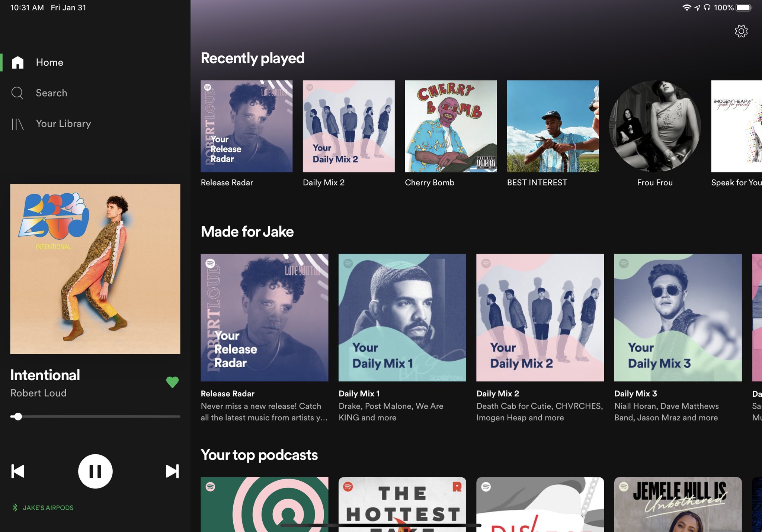This screenshot has height=532, width=762.
Task: Open the settings gear icon
Action: 741,31
